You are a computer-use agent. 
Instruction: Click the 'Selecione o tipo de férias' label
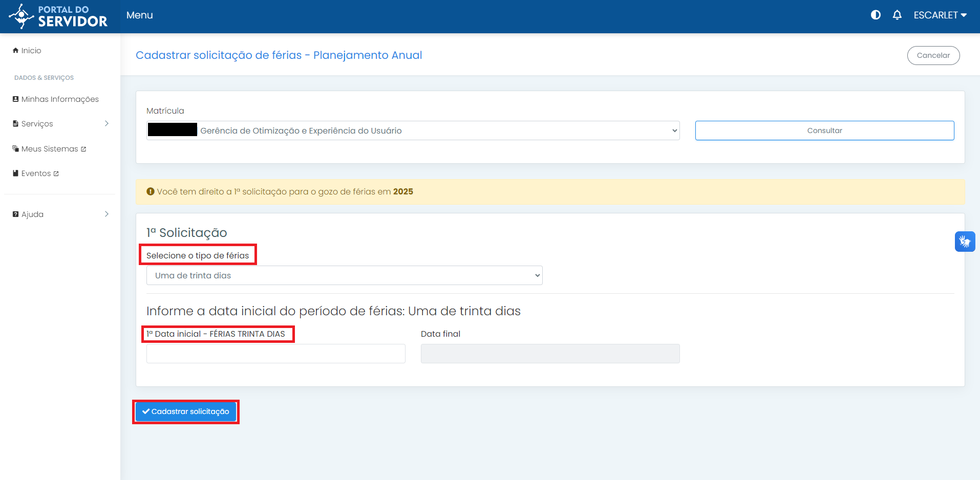tap(198, 255)
